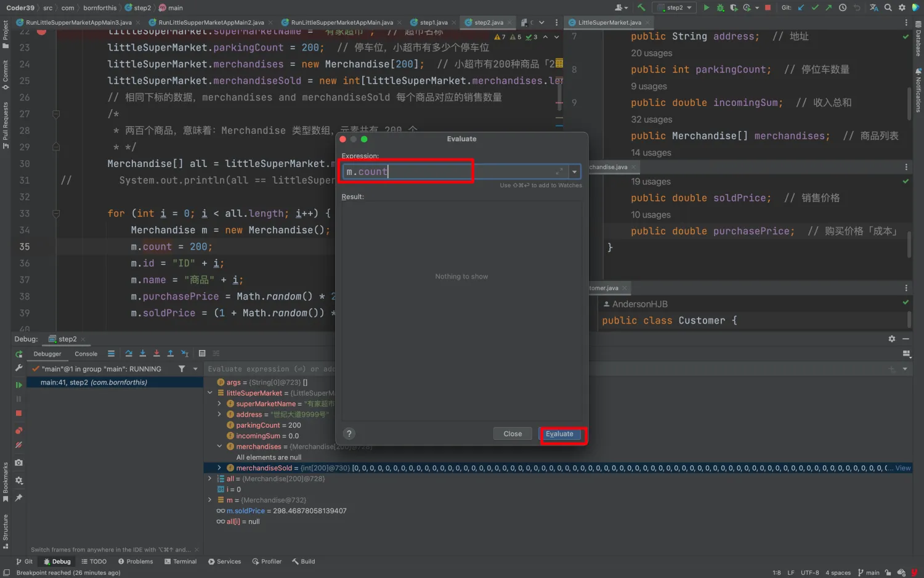Click Evaluate button in dialog

[x=559, y=434]
